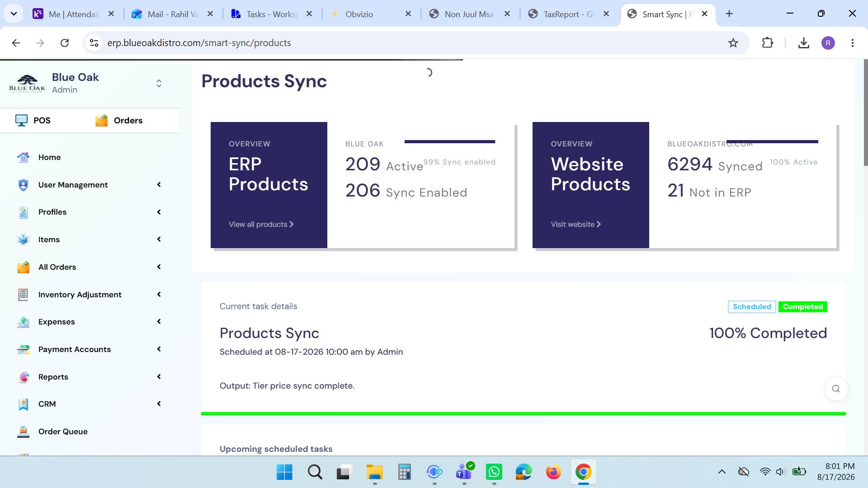Open the POS monitor icon
Viewport: 868px width, 488px height.
pos(21,120)
